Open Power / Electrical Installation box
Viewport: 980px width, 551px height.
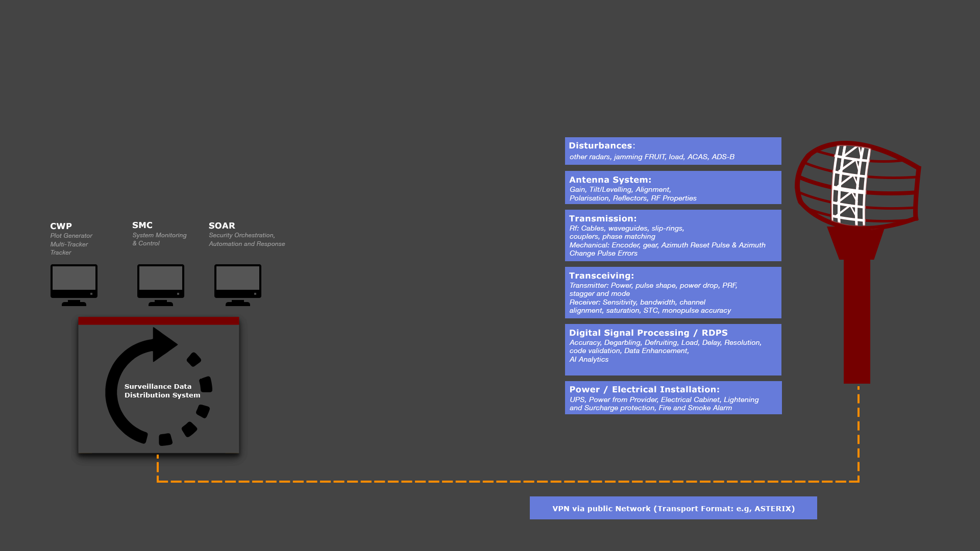(x=673, y=397)
